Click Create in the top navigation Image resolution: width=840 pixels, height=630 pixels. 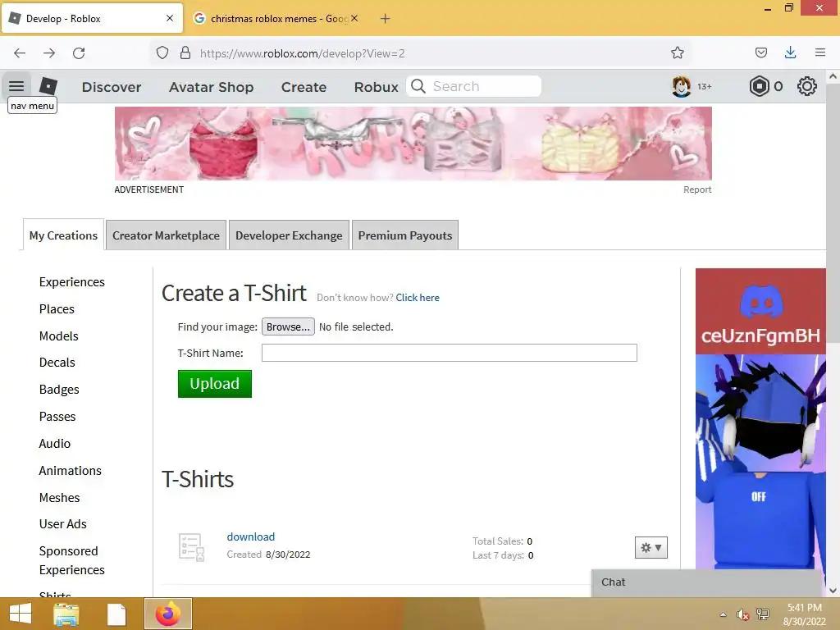304,87
